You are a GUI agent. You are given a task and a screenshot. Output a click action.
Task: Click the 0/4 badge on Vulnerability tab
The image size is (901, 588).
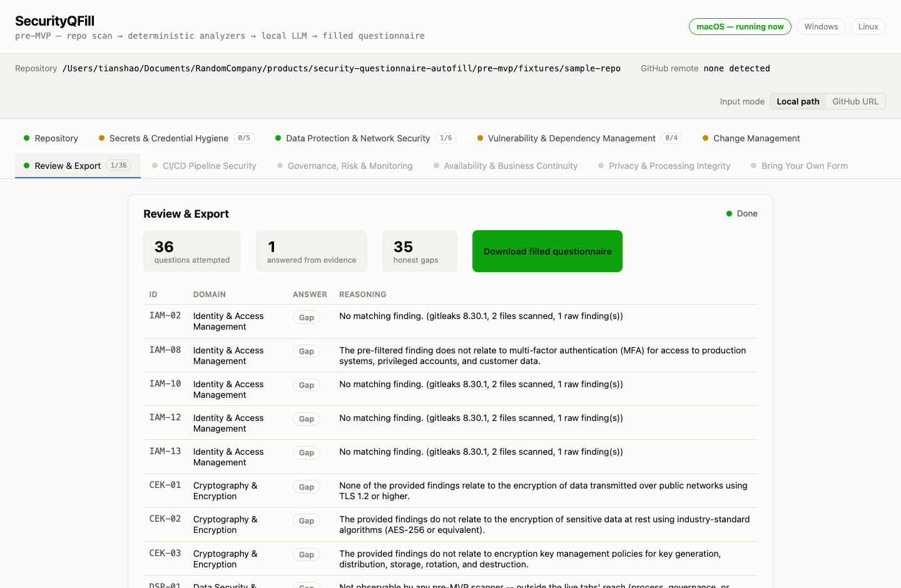tap(671, 138)
